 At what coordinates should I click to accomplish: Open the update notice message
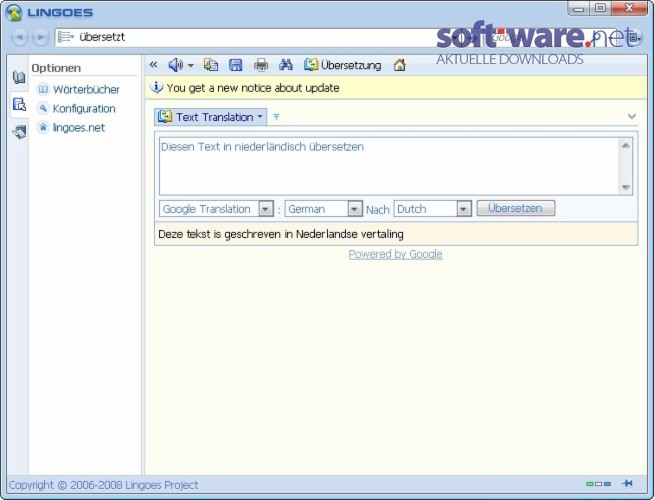click(x=253, y=88)
